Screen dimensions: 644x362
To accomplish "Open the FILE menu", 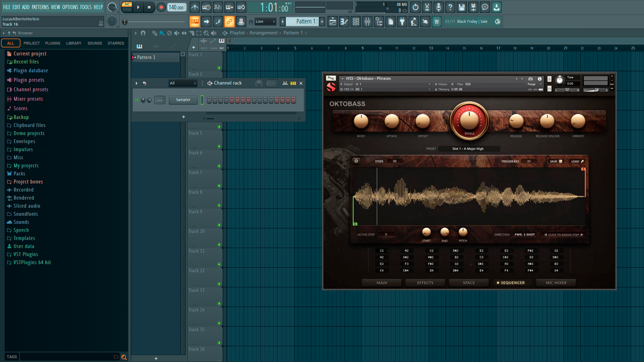I will click(7, 7).
